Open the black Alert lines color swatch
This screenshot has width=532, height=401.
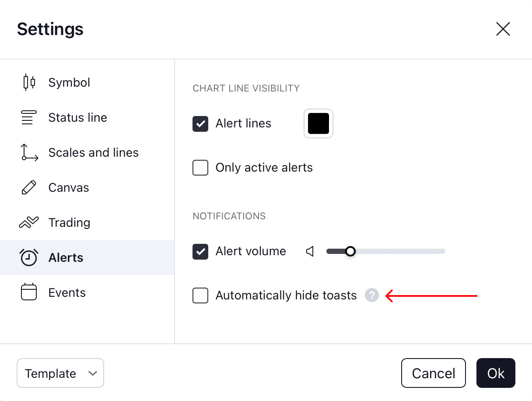[x=318, y=123]
